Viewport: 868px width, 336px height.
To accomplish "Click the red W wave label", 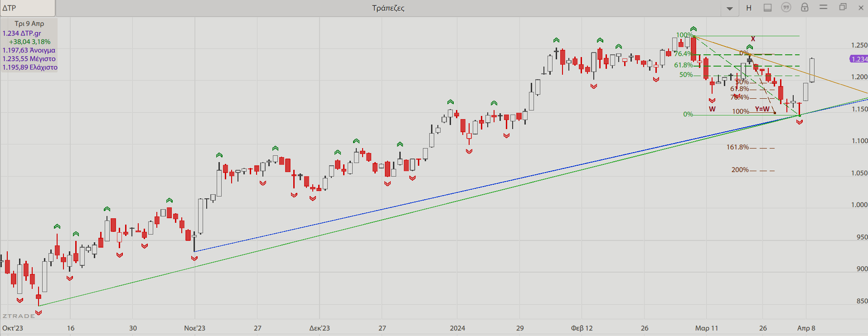I will 712,109.
